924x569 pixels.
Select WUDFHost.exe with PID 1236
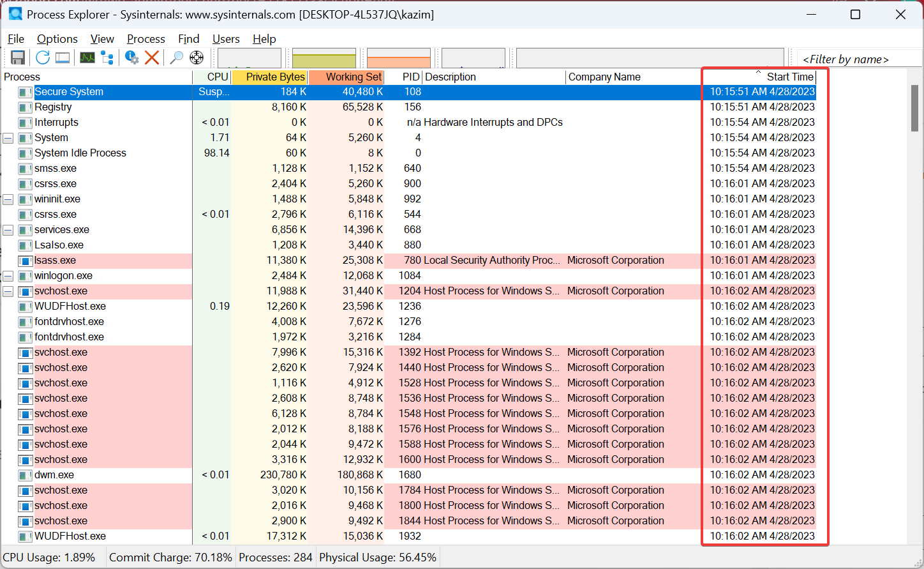click(70, 307)
